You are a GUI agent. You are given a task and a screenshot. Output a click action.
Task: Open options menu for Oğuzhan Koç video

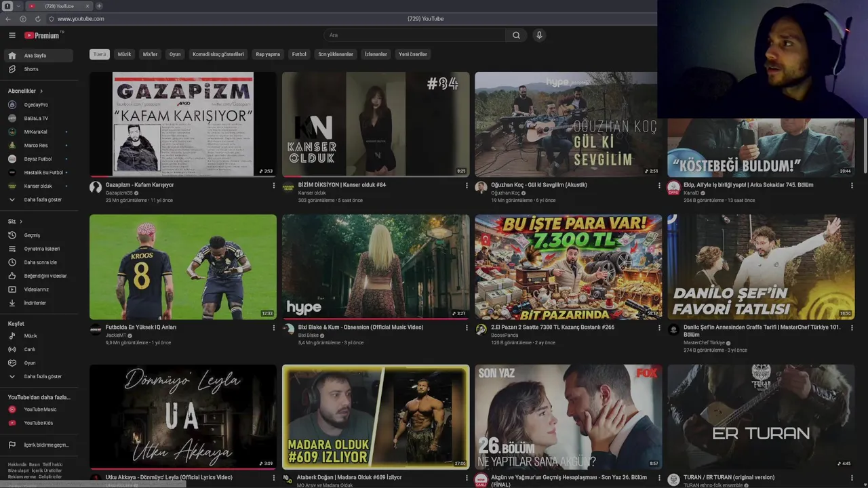[659, 185]
